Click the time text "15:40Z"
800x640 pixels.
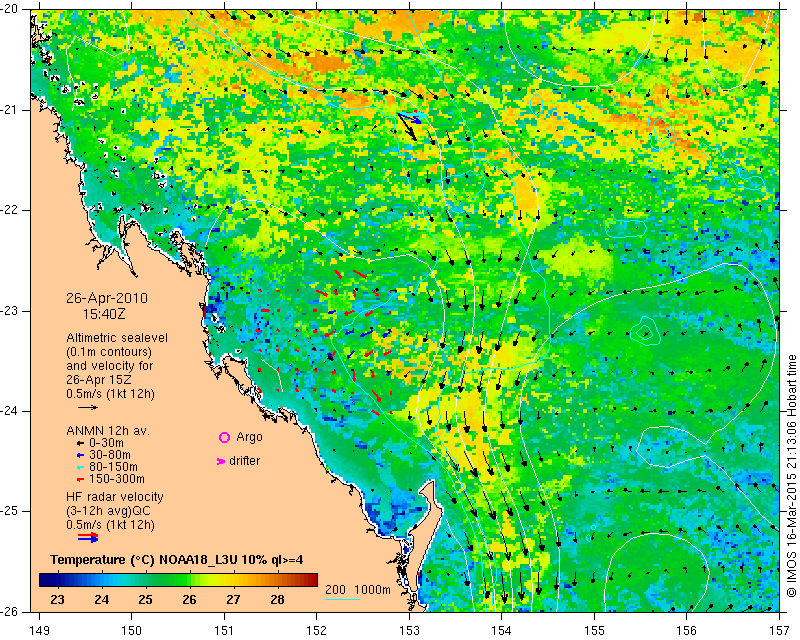[x=104, y=314]
